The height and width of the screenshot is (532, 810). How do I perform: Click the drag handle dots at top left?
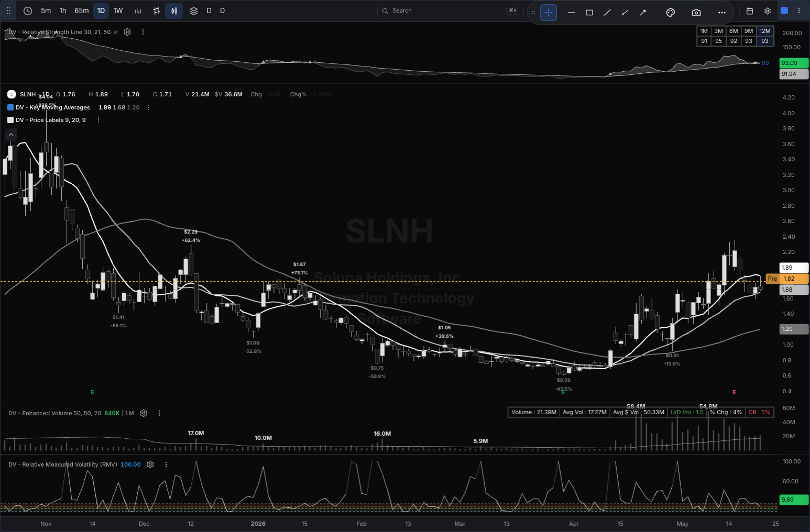click(8, 10)
